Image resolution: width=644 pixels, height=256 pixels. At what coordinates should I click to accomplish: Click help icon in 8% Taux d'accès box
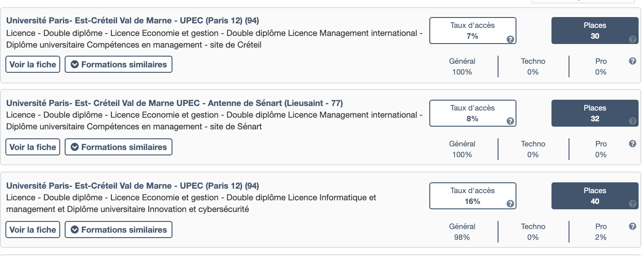click(x=510, y=121)
